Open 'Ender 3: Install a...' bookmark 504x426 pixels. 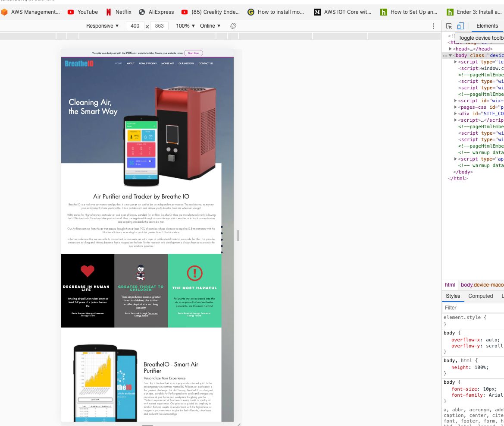(474, 12)
